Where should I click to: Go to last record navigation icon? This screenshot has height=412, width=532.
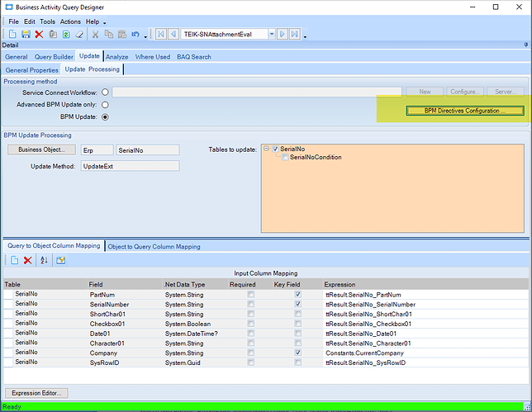[x=295, y=34]
